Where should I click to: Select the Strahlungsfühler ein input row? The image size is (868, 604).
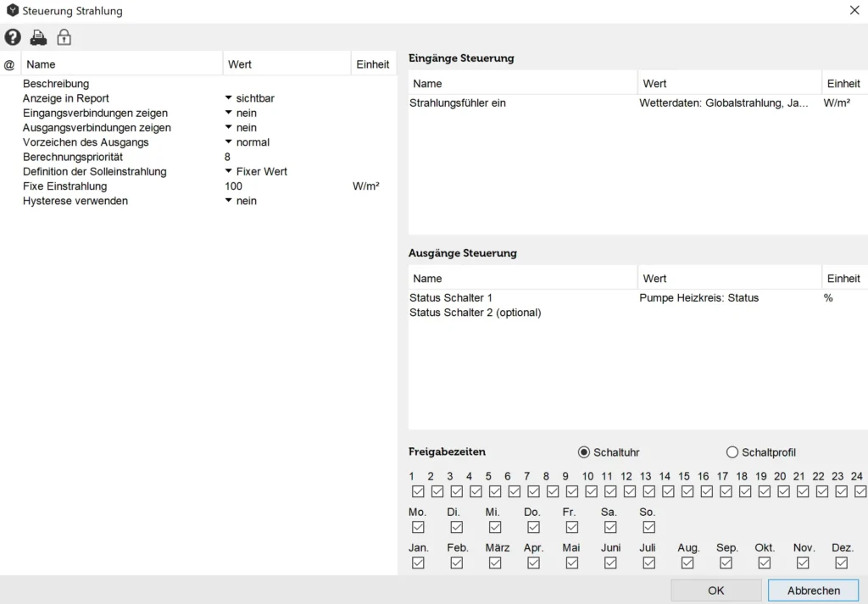point(638,103)
